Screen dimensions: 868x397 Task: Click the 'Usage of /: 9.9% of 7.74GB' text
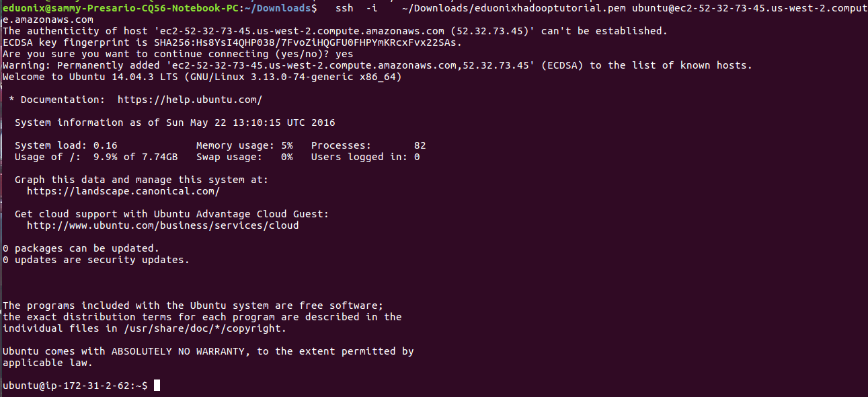tap(96, 157)
